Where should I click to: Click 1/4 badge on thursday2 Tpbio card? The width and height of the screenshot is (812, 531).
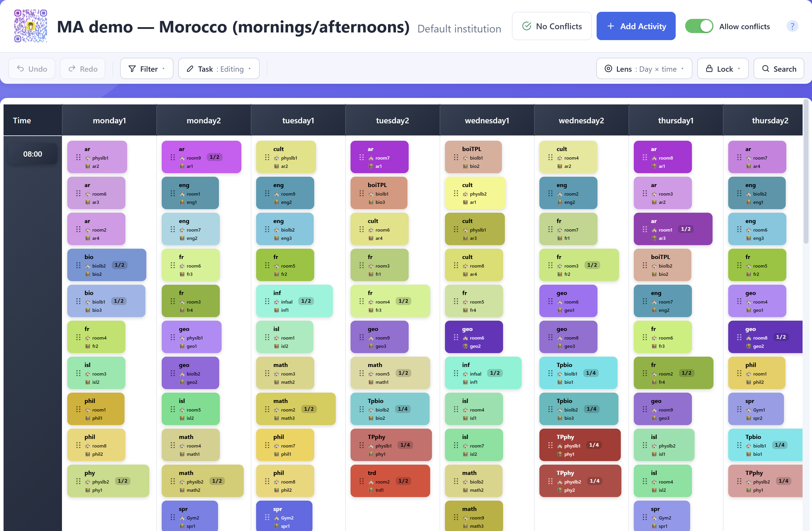[780, 445]
